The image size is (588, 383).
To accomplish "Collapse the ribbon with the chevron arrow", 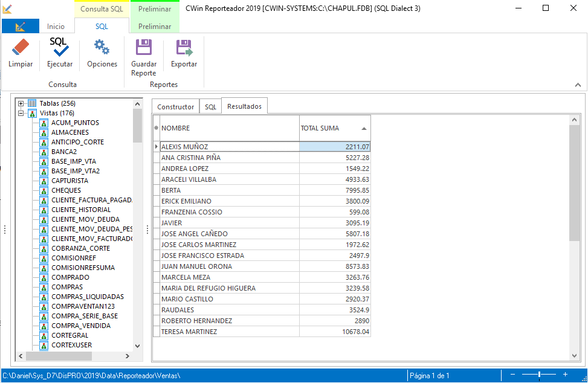I will (578, 85).
